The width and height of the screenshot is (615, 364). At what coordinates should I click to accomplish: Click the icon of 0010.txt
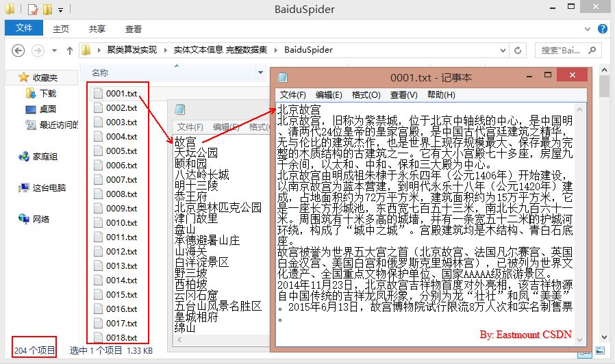98,222
